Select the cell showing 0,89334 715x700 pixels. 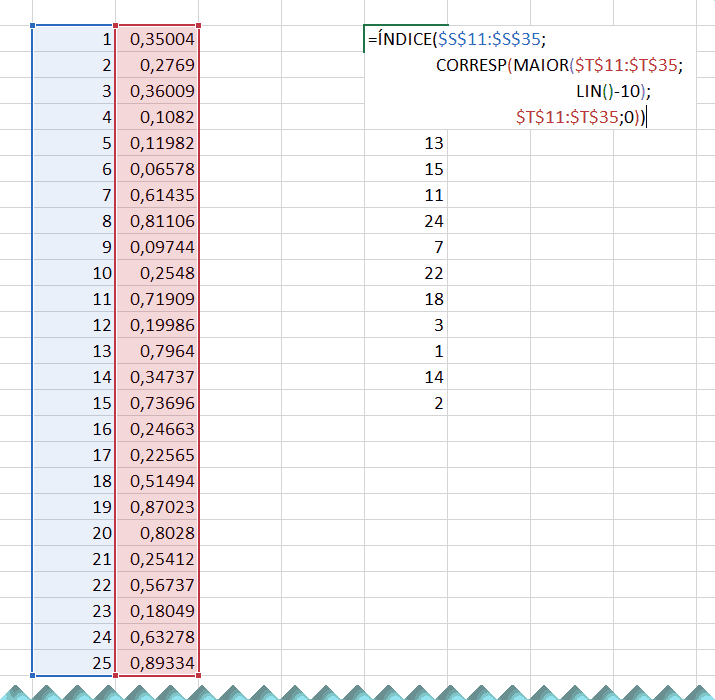(x=160, y=663)
